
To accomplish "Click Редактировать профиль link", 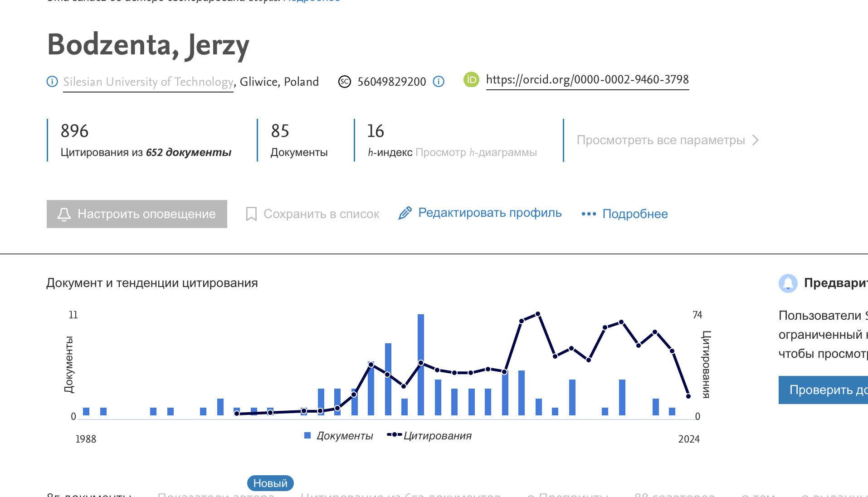I will (x=480, y=213).
